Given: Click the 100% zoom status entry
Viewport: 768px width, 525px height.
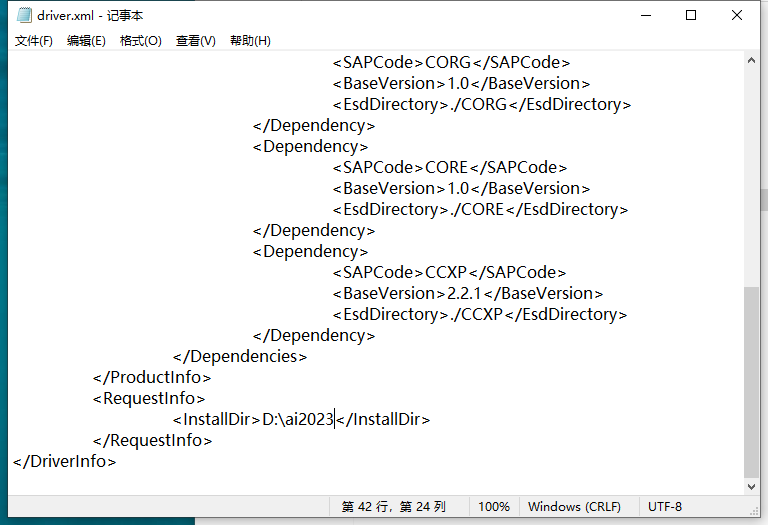Looking at the screenshot, I should click(494, 506).
